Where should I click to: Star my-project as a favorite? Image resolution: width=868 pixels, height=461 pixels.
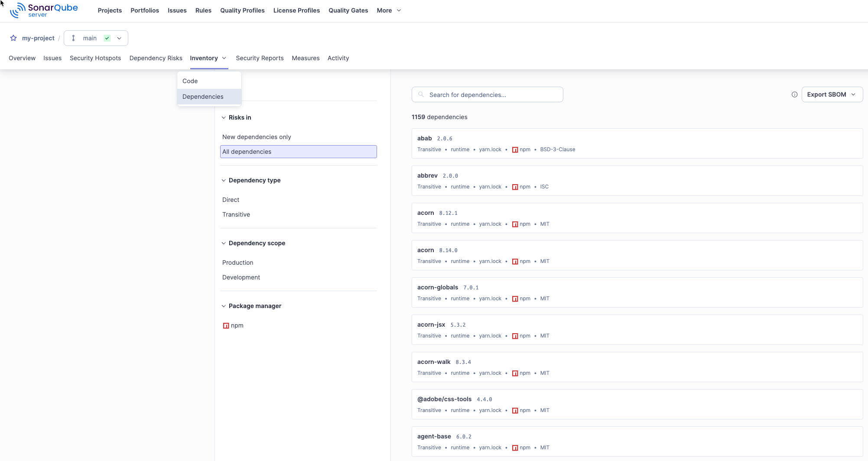tap(13, 38)
